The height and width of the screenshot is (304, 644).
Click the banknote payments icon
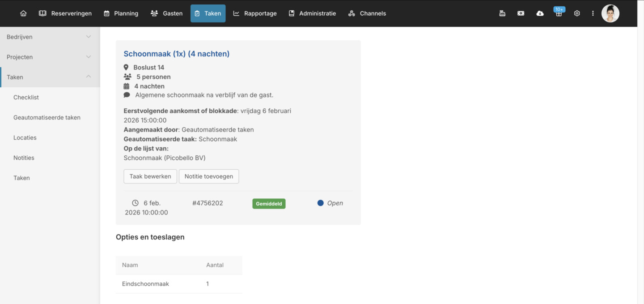point(521,13)
